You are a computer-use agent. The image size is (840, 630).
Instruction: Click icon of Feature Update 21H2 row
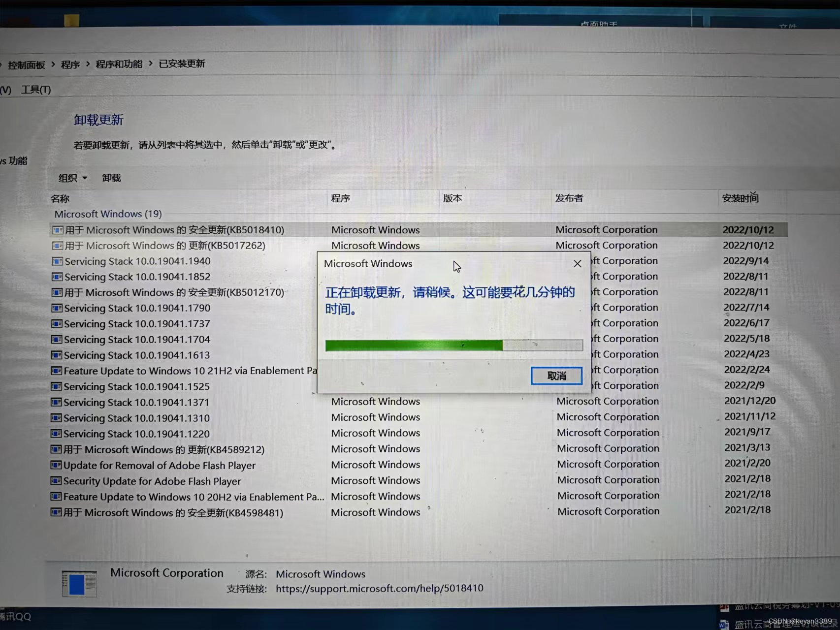pyautogui.click(x=57, y=371)
